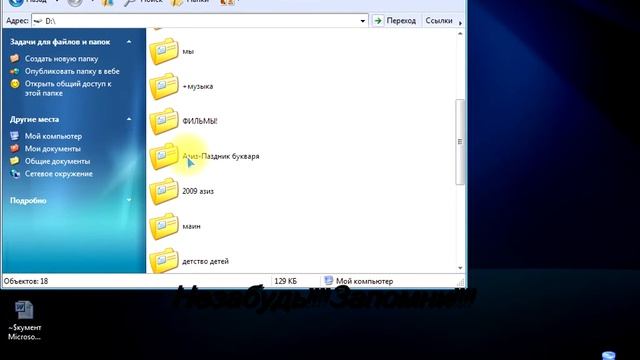
Task: Click the Создать новую папку link
Action: (x=62, y=59)
